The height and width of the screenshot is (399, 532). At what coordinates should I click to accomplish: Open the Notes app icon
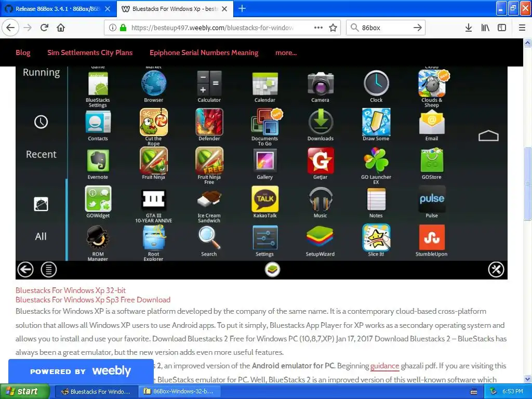point(376,199)
